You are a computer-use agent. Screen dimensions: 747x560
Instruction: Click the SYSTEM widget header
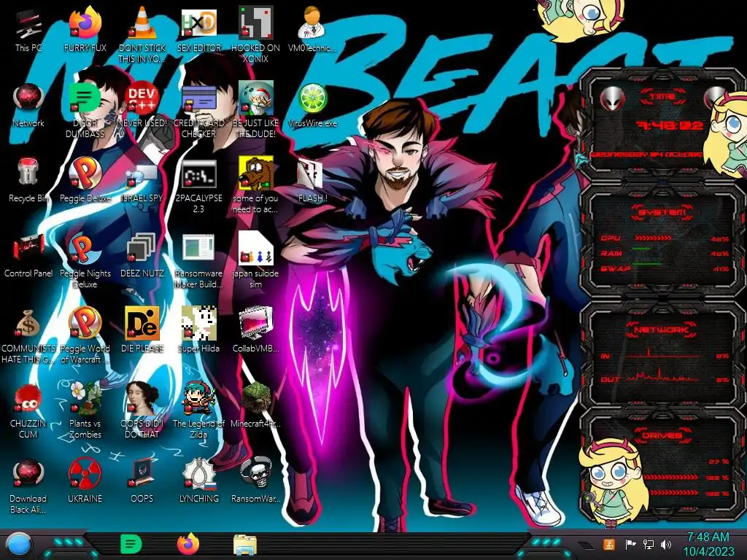tap(662, 212)
